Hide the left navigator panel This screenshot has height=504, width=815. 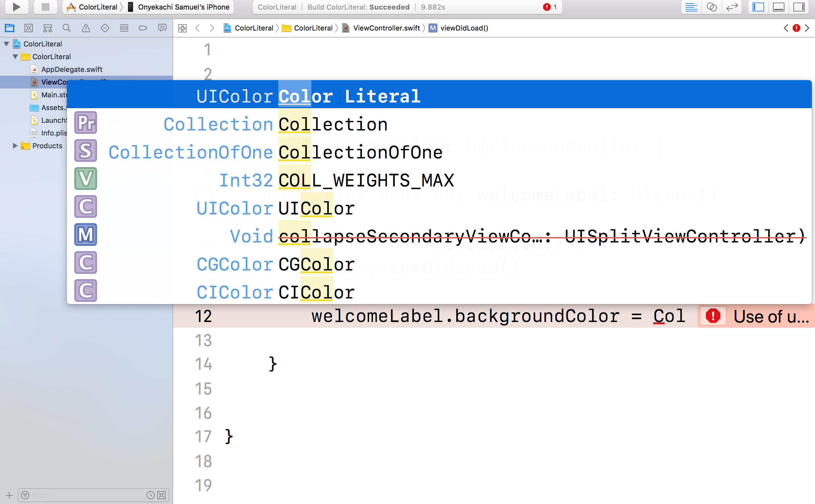758,7
